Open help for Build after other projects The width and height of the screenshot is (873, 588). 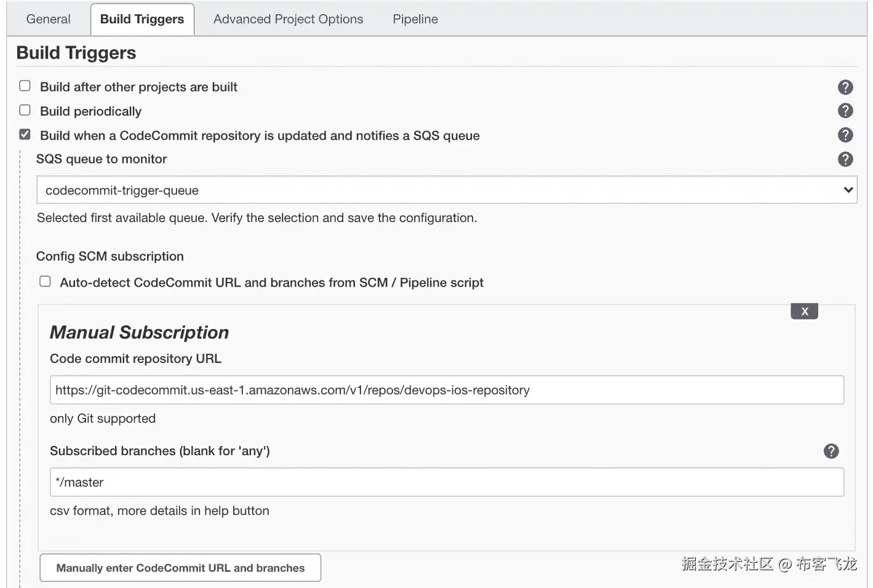(x=845, y=87)
